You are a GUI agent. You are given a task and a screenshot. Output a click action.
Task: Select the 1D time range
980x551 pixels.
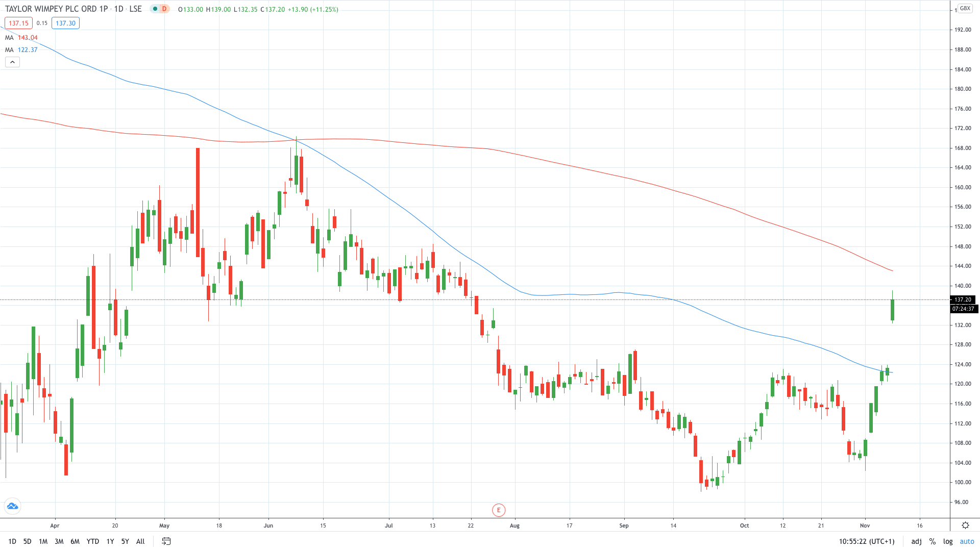[12, 541]
